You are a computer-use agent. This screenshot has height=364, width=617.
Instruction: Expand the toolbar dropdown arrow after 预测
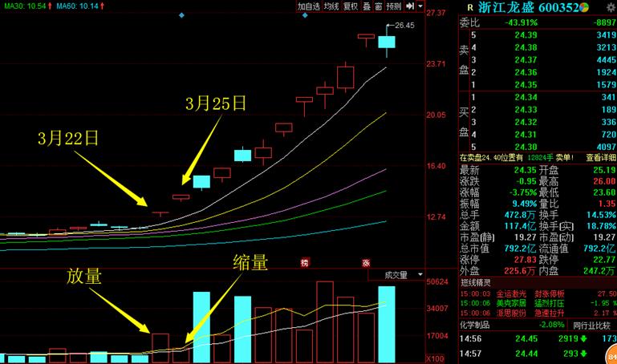(x=420, y=6)
